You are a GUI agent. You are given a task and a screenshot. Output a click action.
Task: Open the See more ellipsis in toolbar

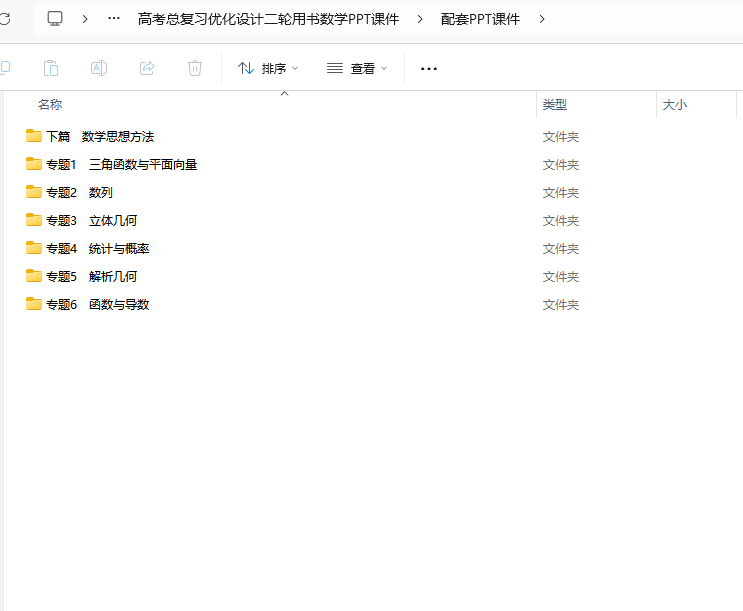click(x=429, y=68)
